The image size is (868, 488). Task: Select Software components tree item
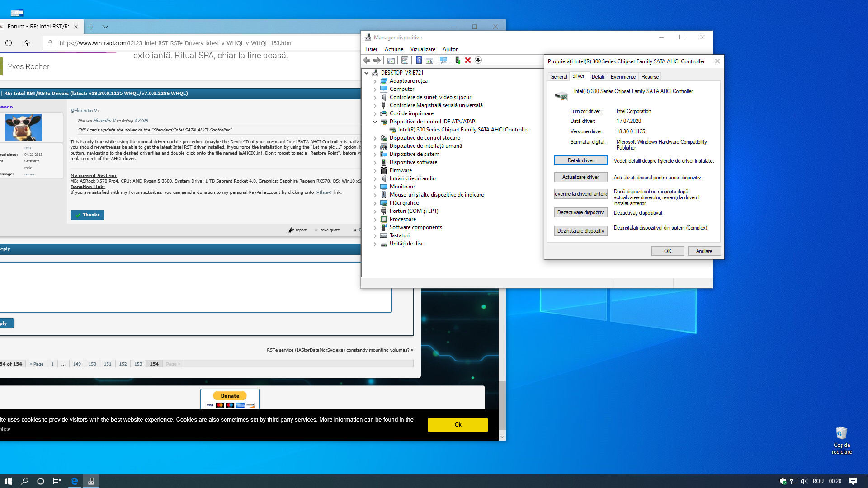(x=415, y=227)
